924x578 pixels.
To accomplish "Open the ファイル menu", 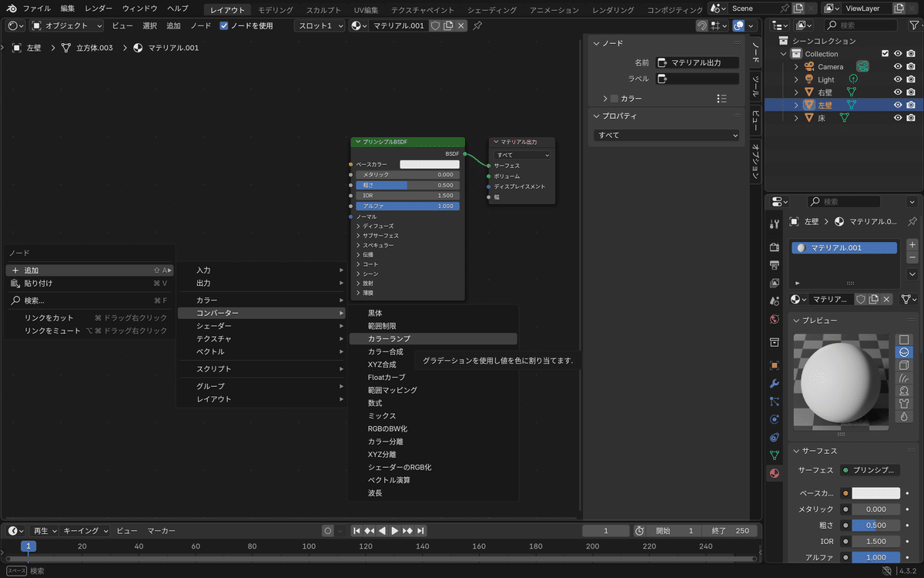I will [x=36, y=8].
